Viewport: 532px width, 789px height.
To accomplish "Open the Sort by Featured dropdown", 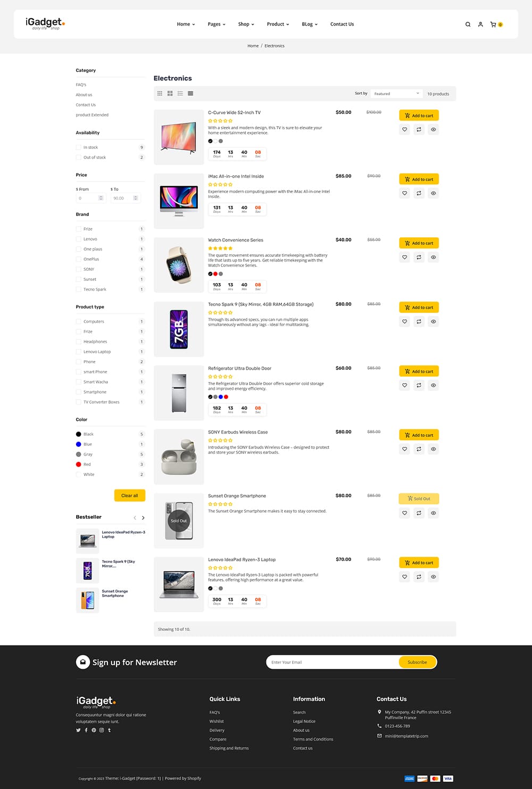I will coord(396,94).
